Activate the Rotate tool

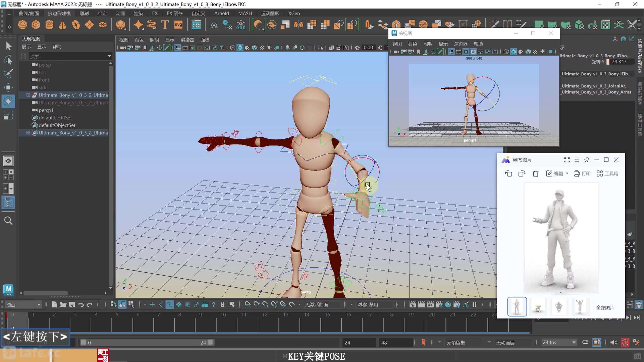click(x=8, y=101)
